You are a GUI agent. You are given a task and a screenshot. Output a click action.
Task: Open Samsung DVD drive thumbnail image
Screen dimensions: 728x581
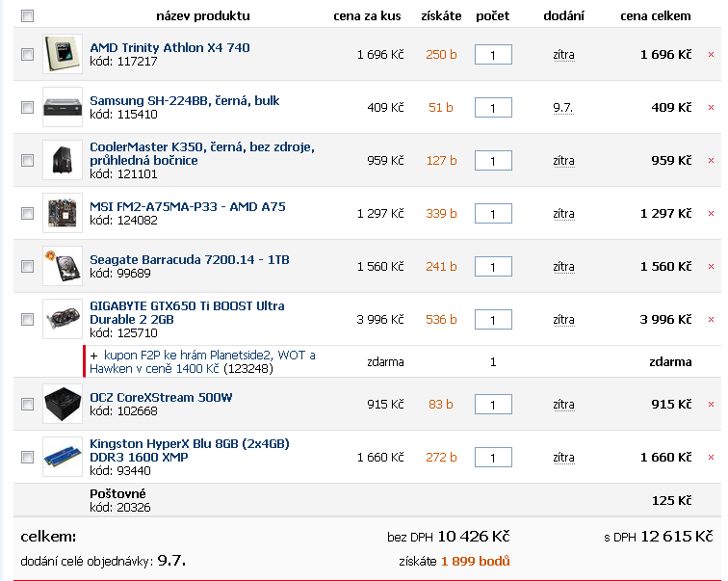tap(63, 107)
